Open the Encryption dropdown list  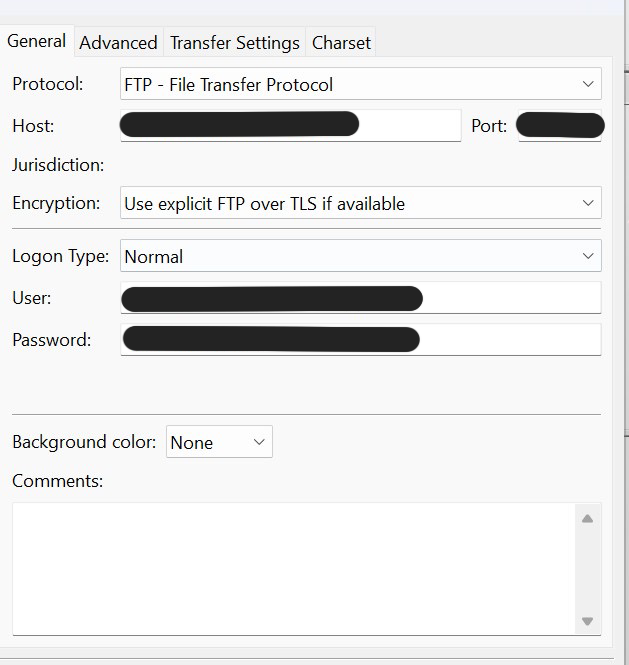pos(360,203)
